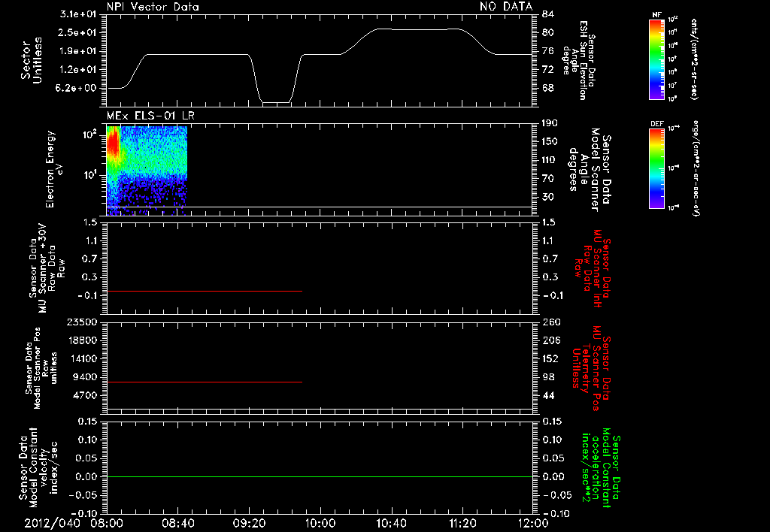Click the ESH Sun Elevation Angle label

[x=580, y=60]
